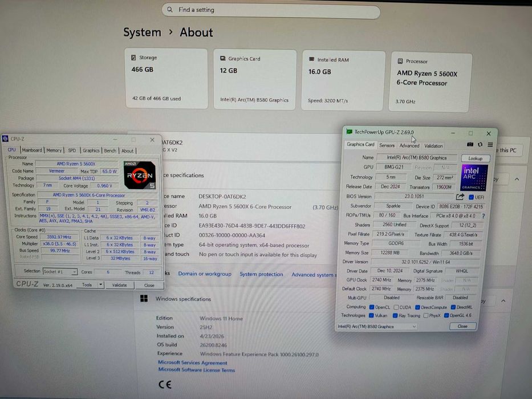Click the Close button in GPU-Z

coord(462,326)
